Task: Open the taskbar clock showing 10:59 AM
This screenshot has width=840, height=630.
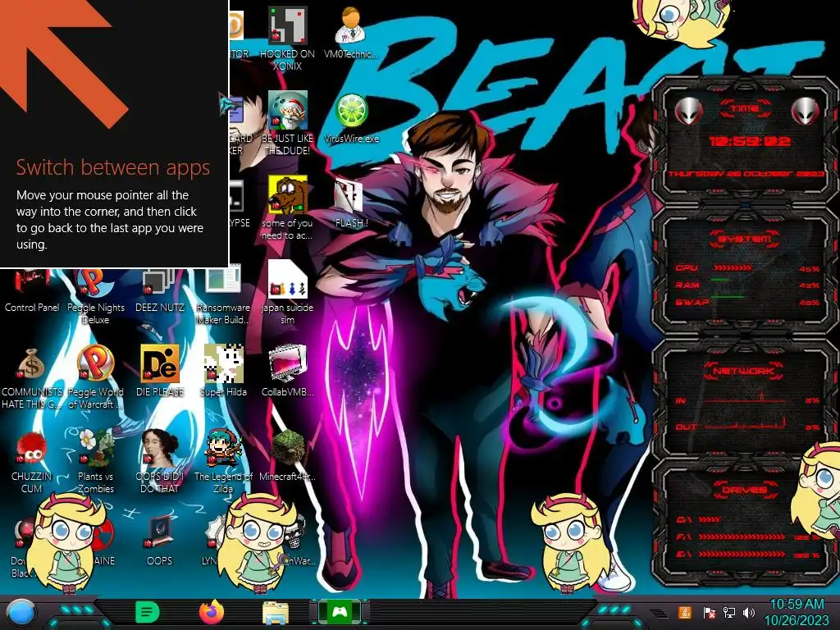Action: coord(796,612)
